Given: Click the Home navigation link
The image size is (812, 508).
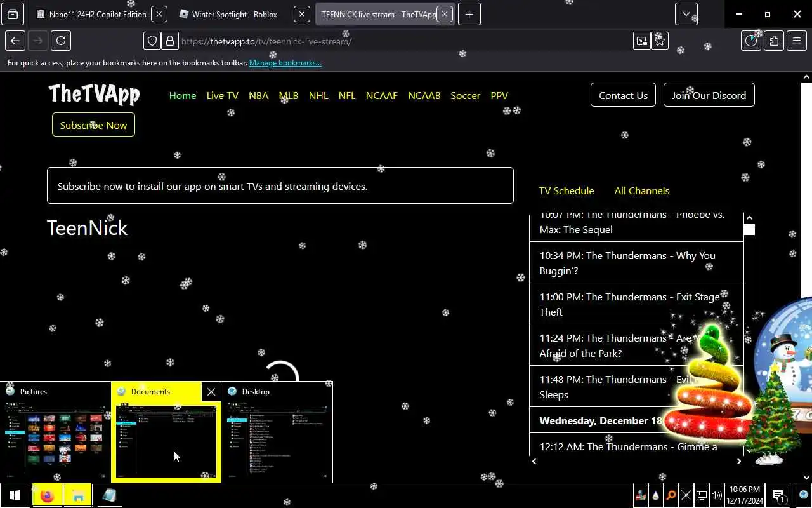Looking at the screenshot, I should coord(183,95).
